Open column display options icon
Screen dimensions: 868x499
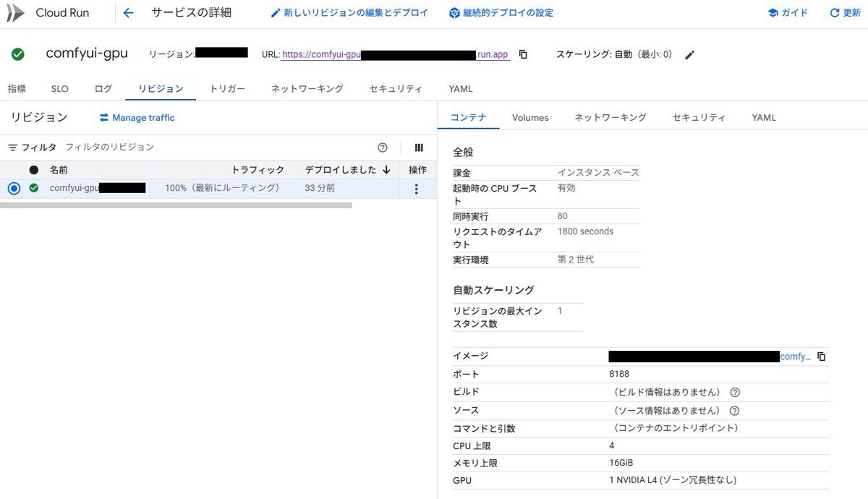[419, 148]
